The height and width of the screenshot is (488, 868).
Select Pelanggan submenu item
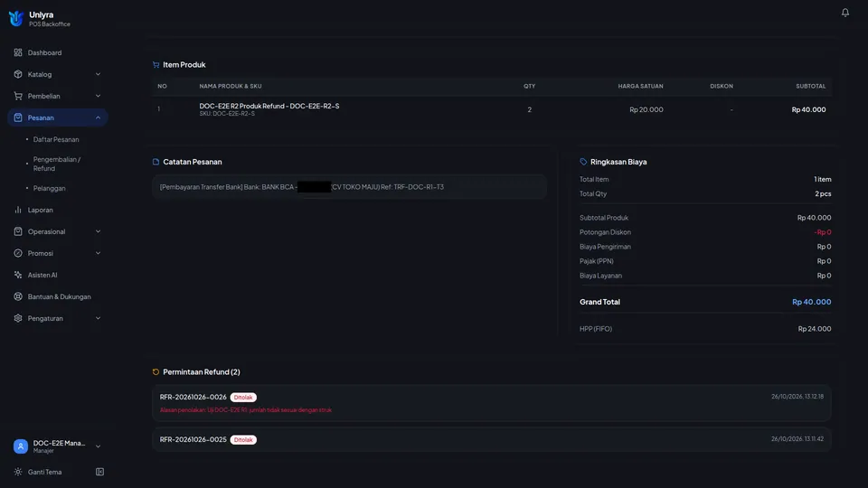[49, 188]
